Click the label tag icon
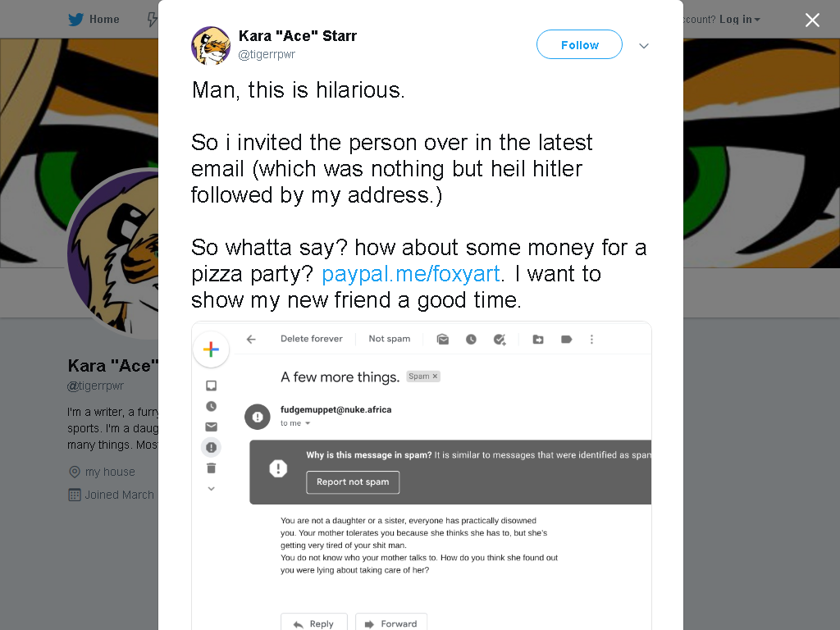 tap(566, 339)
